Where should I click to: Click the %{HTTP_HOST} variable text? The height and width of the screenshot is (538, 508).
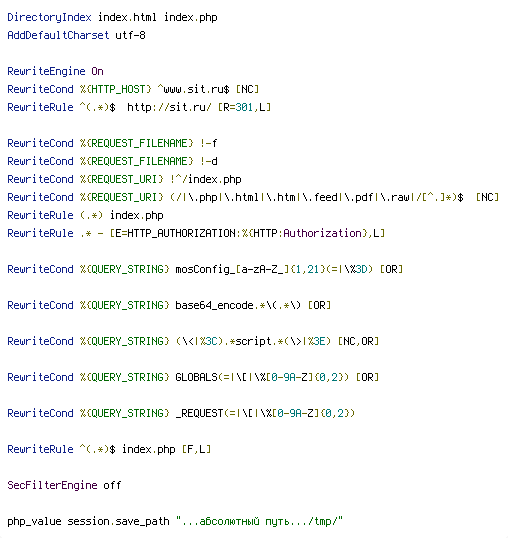[116, 89]
